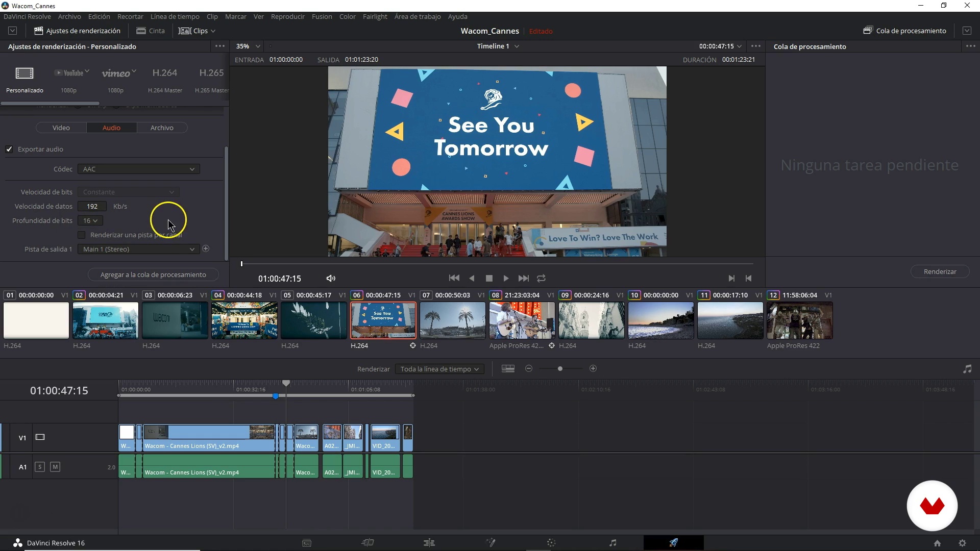
Task: Switch to Archivo settings tab
Action: (162, 128)
